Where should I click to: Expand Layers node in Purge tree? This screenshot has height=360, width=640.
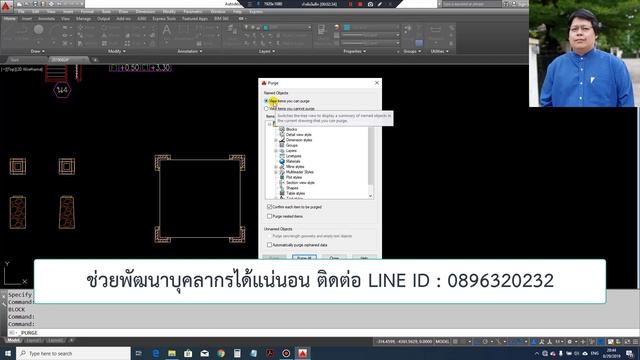coord(276,151)
